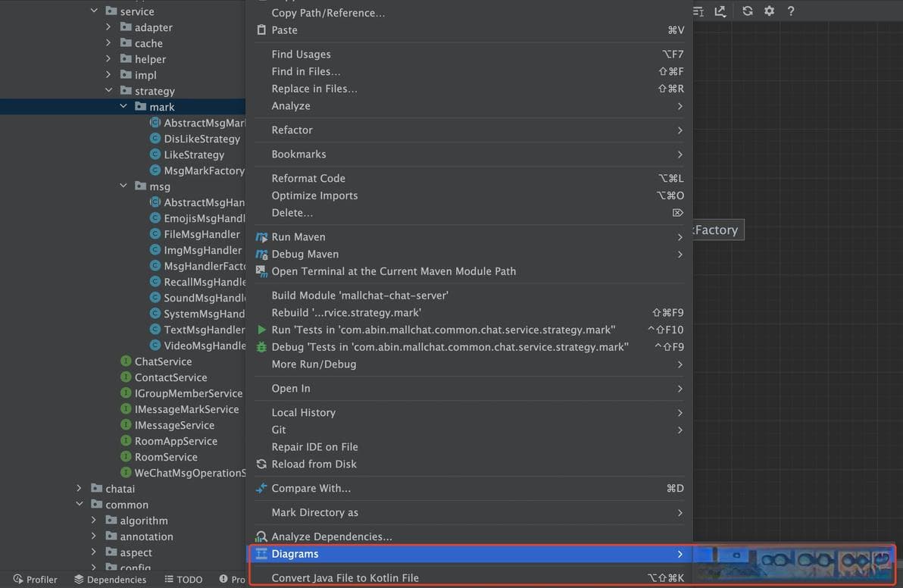Viewport: 903px width, 588px height.
Task: Open the Bookmarks submenu
Action: click(470, 155)
